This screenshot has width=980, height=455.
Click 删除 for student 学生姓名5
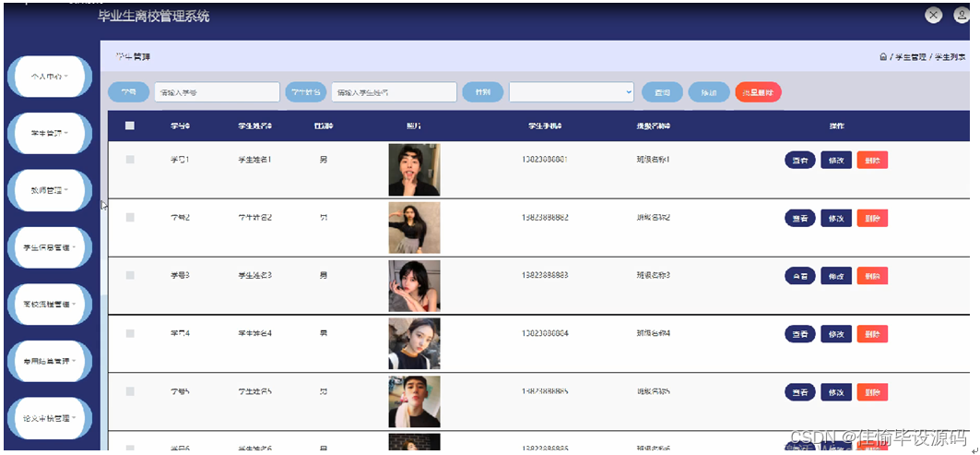click(x=872, y=392)
